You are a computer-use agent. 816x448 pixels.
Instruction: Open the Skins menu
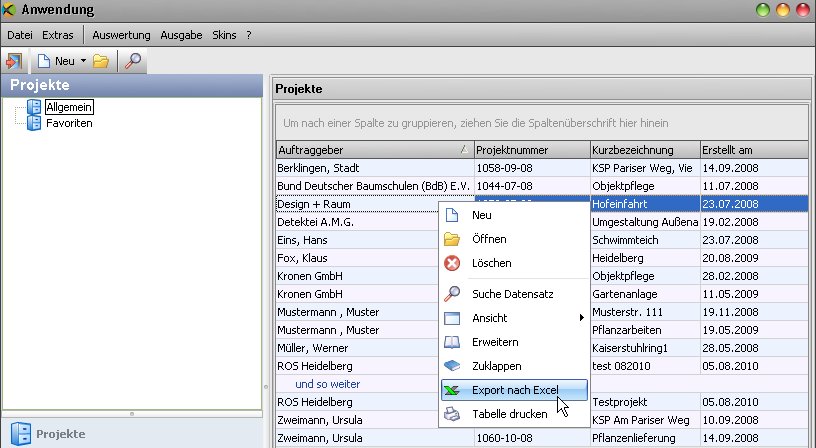[224, 35]
